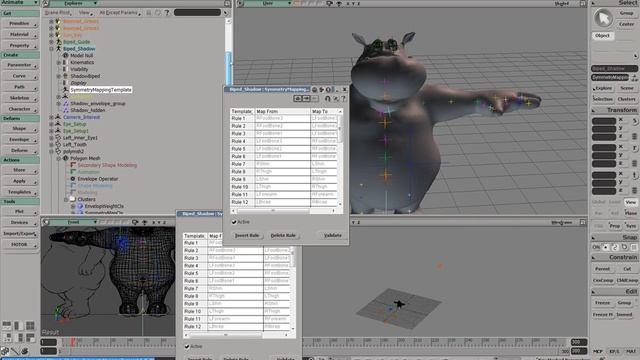Click the Polygon Mesh node icon
Image resolution: width=640 pixels, height=360 pixels.
65,158
